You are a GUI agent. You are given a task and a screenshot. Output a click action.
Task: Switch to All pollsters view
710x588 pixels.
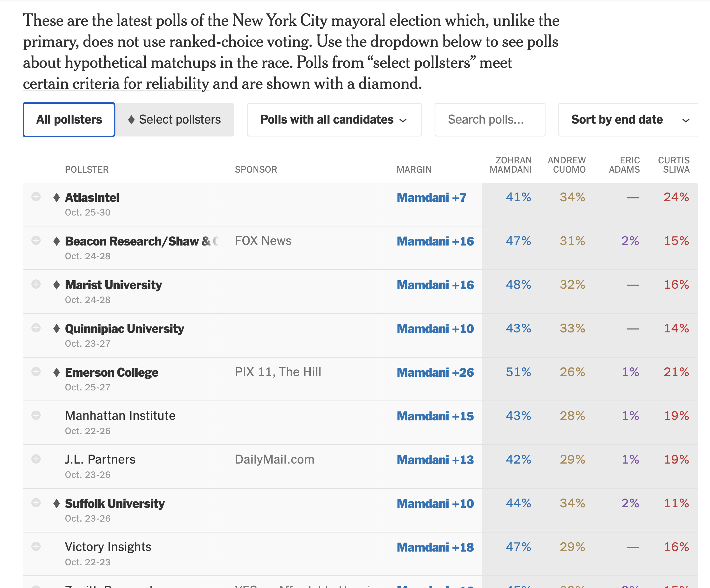tap(69, 120)
